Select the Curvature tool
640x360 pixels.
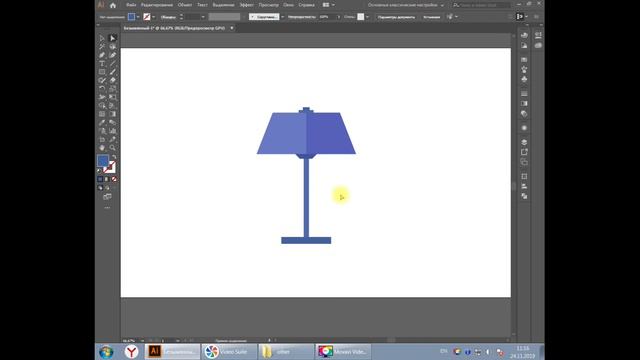point(113,55)
